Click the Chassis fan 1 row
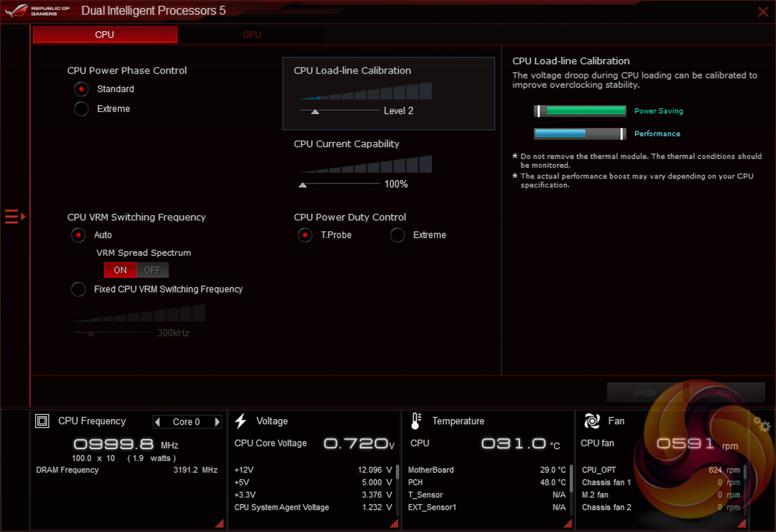The image size is (776, 532). (661, 483)
